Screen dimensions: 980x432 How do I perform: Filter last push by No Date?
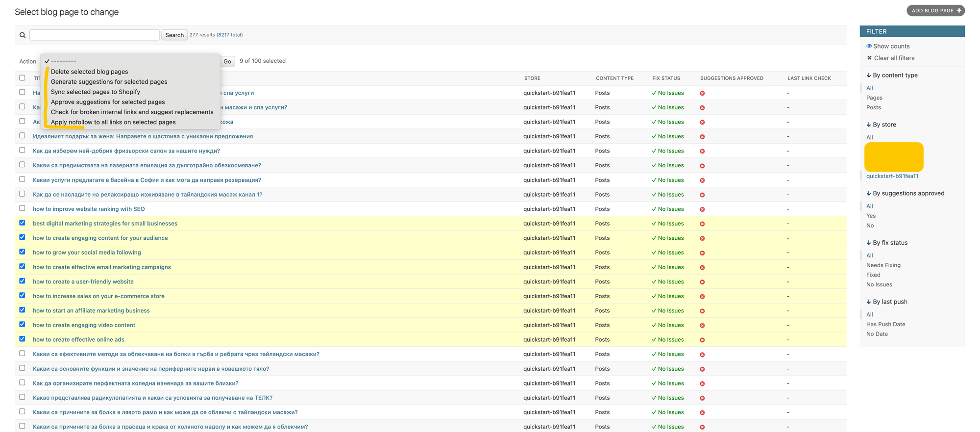[x=877, y=334]
